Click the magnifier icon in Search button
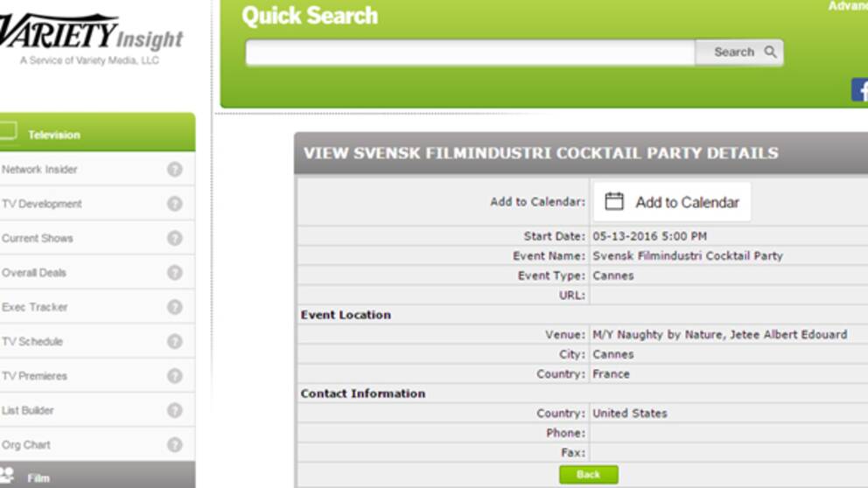 (x=770, y=52)
